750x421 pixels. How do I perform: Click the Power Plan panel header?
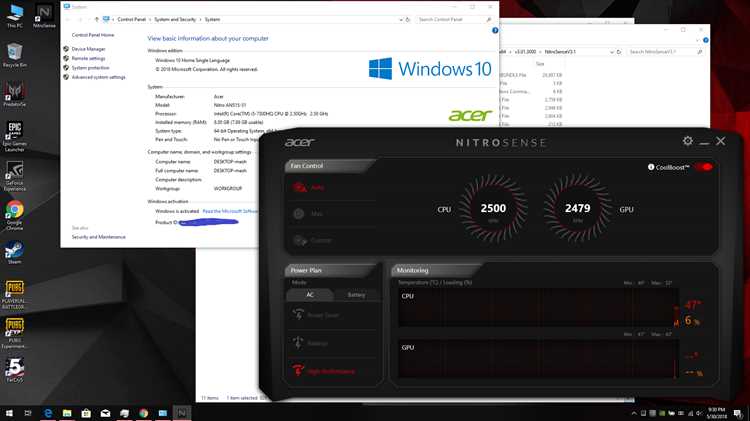(x=330, y=270)
